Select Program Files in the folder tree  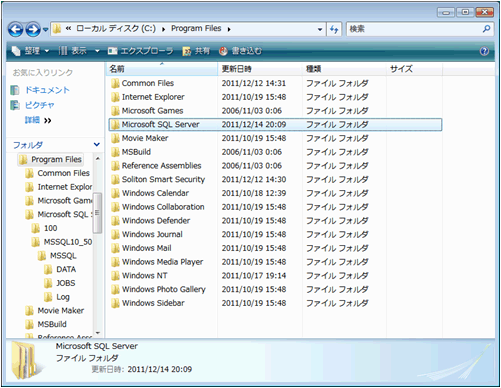coord(50,160)
